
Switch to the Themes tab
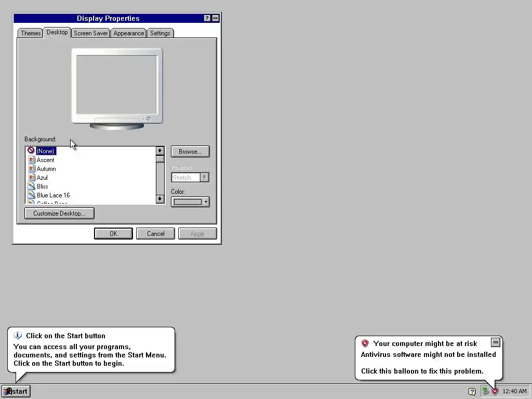pyautogui.click(x=31, y=33)
